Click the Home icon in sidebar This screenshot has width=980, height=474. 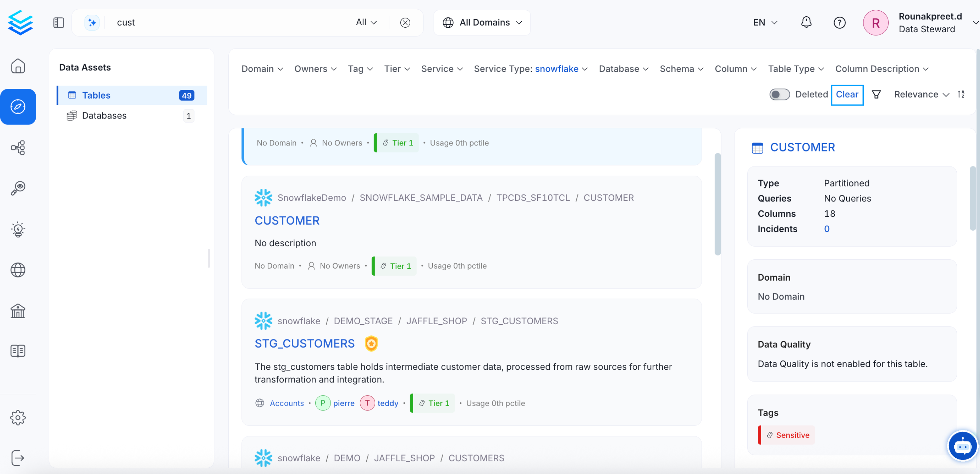[x=18, y=66]
